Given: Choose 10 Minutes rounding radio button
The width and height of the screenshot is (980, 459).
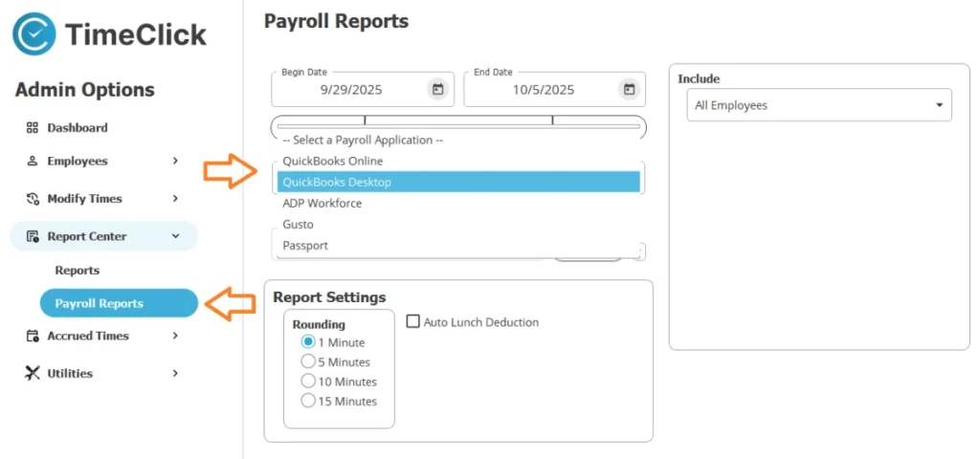Looking at the screenshot, I should tap(308, 382).
